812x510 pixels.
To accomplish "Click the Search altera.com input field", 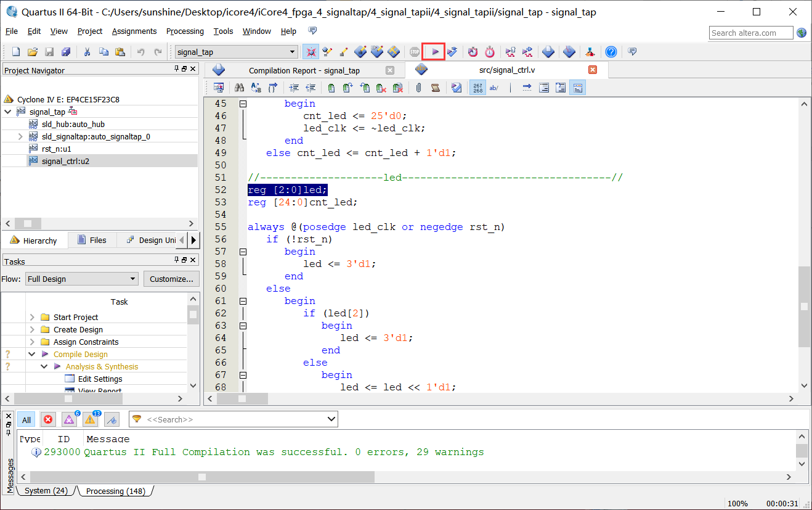I will point(751,33).
